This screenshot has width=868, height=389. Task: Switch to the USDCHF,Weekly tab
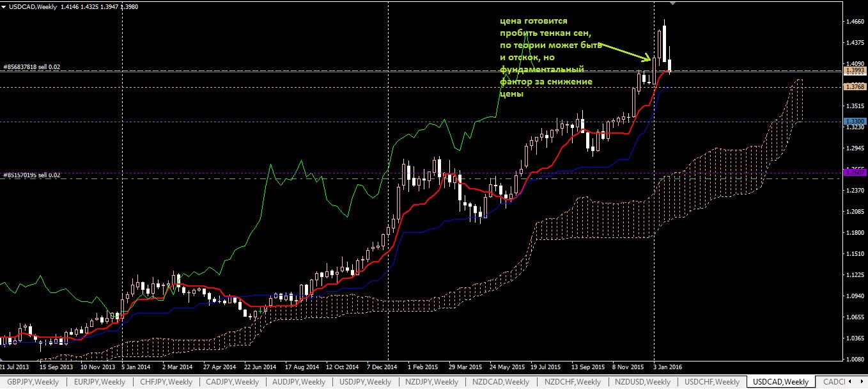coord(711,382)
